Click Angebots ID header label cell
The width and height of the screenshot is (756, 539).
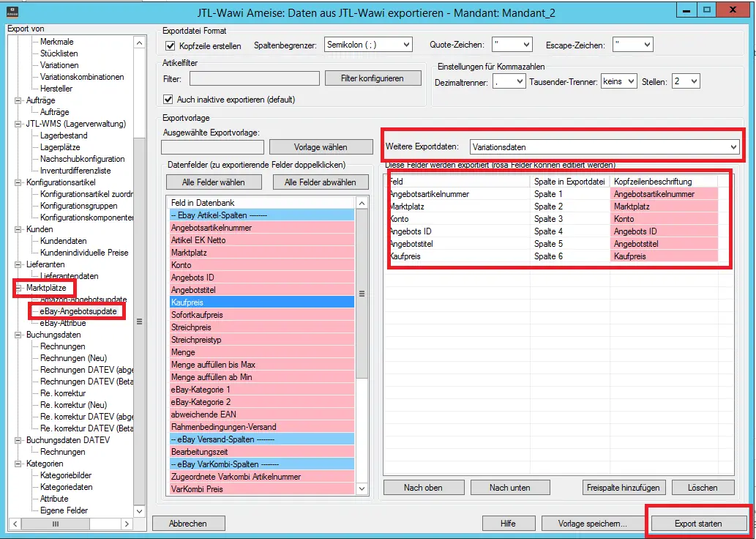[x=664, y=231]
